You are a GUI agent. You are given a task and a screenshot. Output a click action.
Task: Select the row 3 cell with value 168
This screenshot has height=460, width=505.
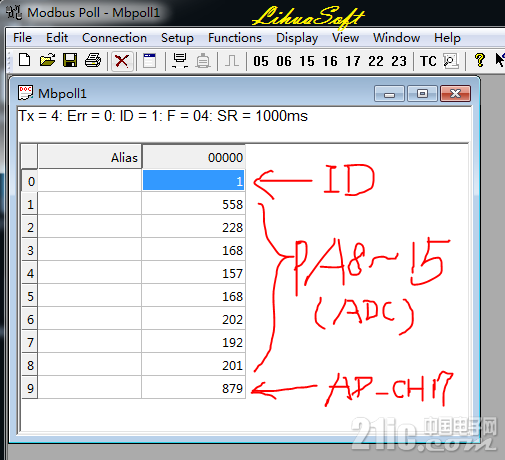194,250
